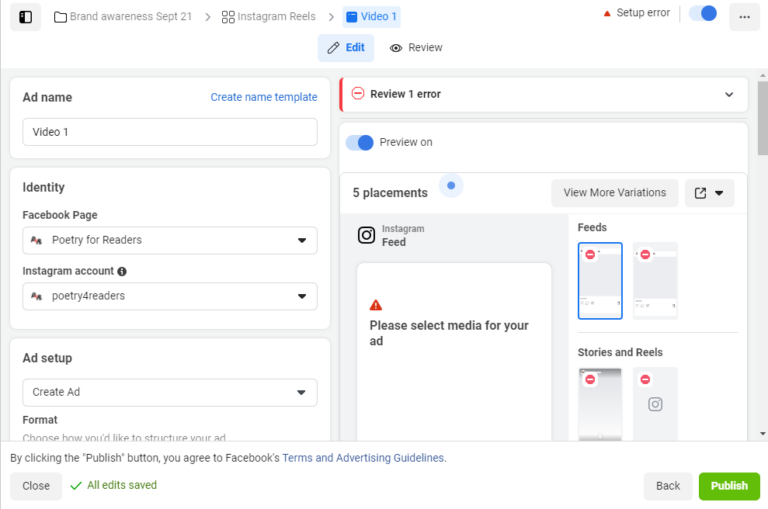This screenshot has height=509, width=768.
Task: Click the Setup error warning icon
Action: (607, 13)
